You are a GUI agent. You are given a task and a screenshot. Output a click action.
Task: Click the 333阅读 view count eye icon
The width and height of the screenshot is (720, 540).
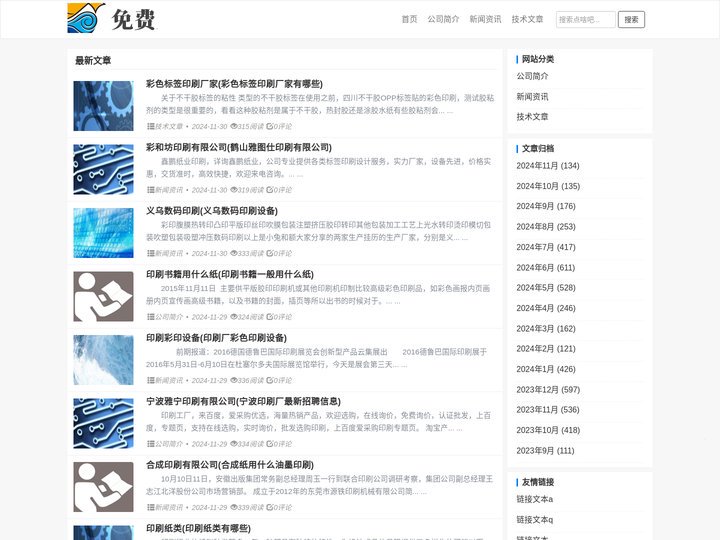(234, 253)
